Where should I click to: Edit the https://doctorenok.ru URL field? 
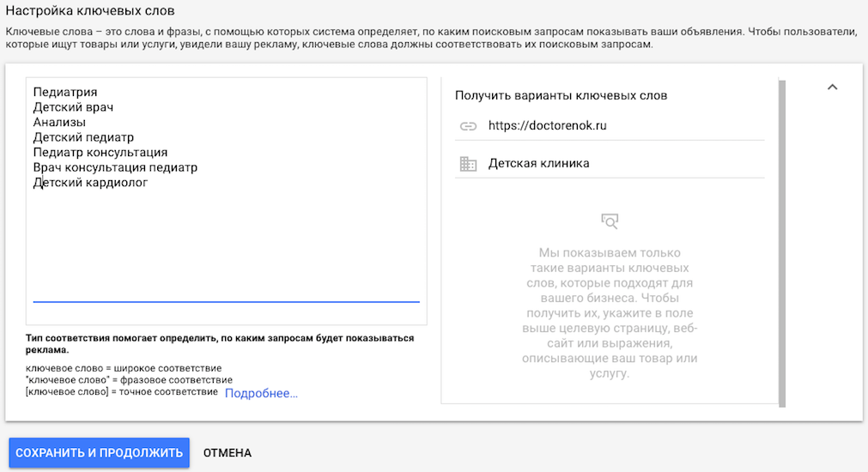[610, 126]
